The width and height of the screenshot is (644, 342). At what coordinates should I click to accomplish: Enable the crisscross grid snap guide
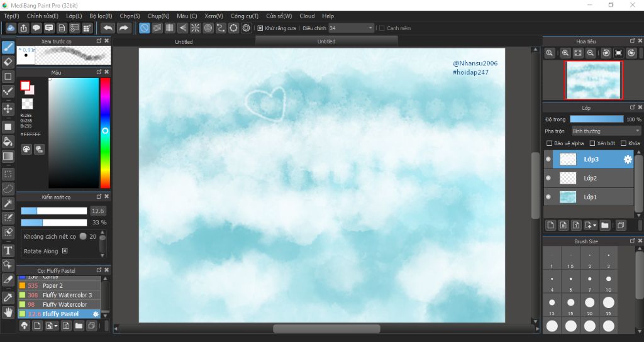170,28
